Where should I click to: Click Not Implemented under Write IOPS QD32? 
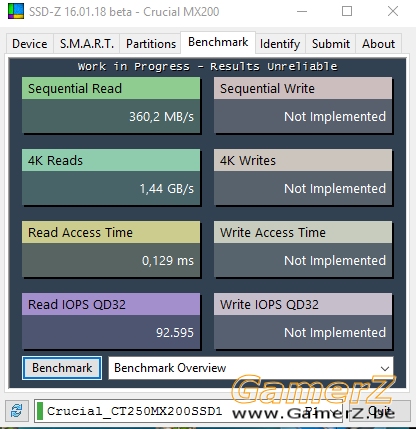pos(335,333)
